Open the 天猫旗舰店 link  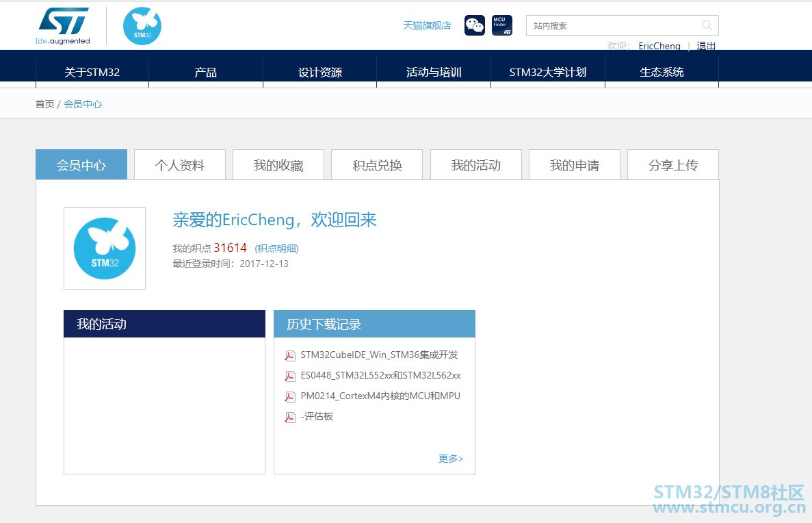click(x=427, y=25)
